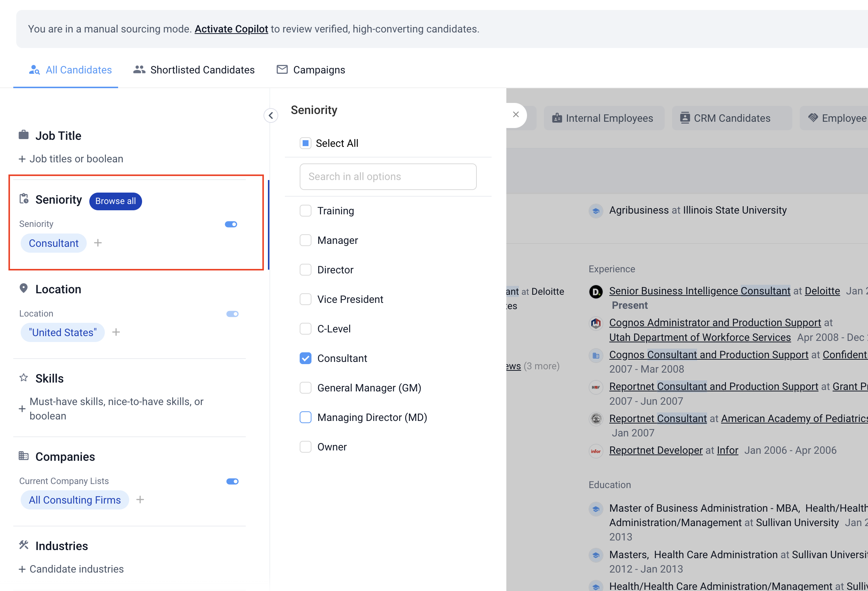The width and height of the screenshot is (868, 591).
Task: Add a seniority with the plus next to Consultant
Action: tap(98, 243)
